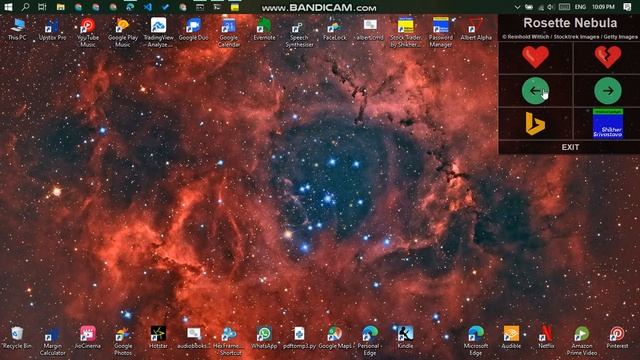Image resolution: width=640 pixels, height=360 pixels.
Task: Expand hidden system tray icons chevron
Action: click(x=517, y=7)
